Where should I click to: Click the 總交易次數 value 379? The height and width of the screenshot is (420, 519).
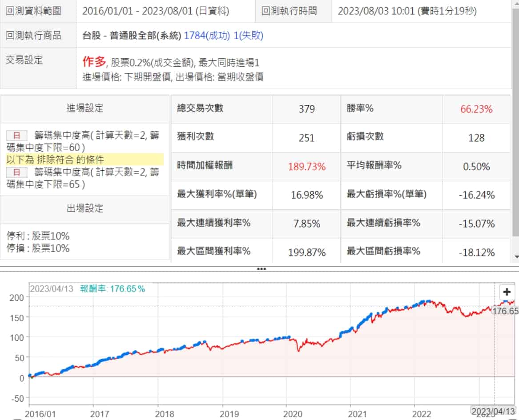[306, 109]
